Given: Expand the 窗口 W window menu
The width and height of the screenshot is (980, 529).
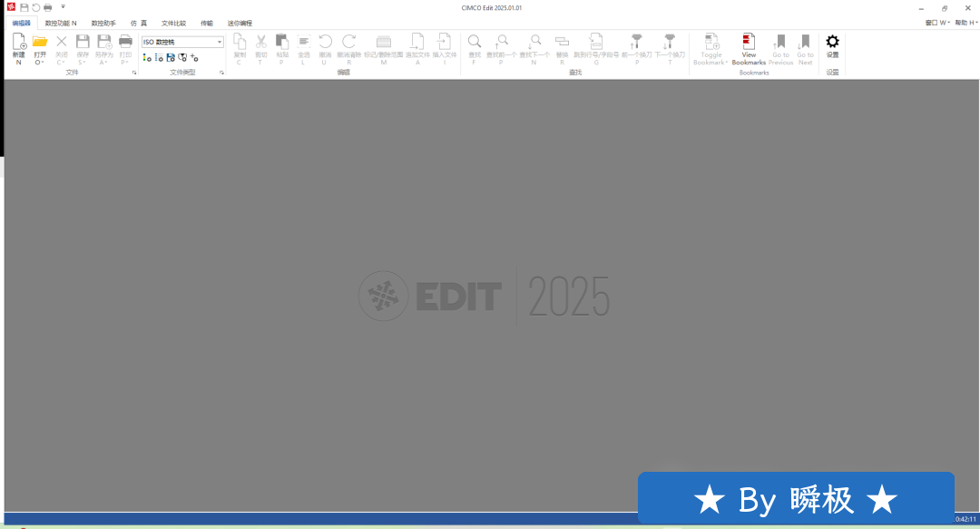Looking at the screenshot, I should tap(937, 23).
